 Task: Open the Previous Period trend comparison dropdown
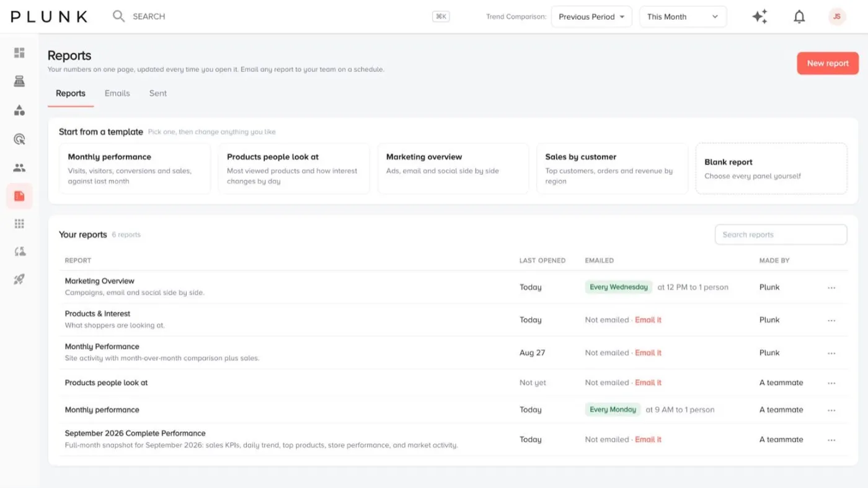click(591, 17)
